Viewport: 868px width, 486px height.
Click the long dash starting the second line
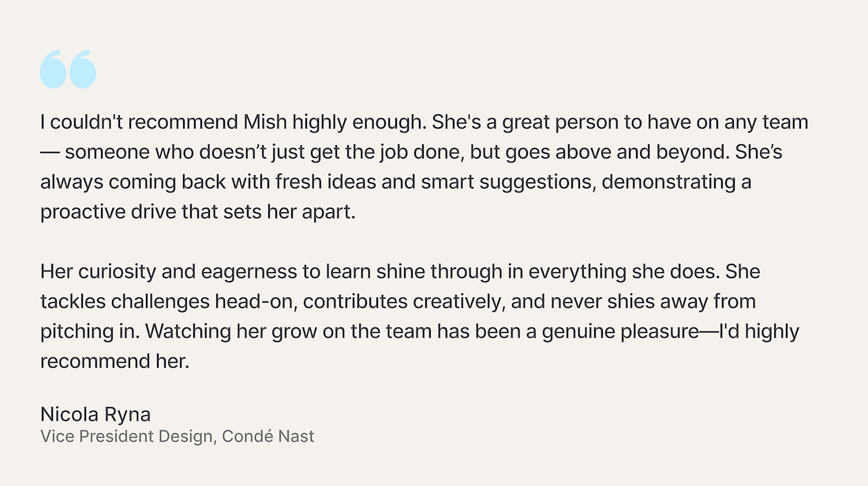point(50,153)
